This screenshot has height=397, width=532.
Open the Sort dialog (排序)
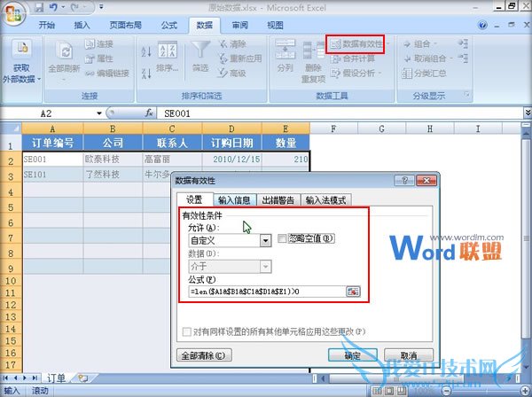click(x=168, y=58)
